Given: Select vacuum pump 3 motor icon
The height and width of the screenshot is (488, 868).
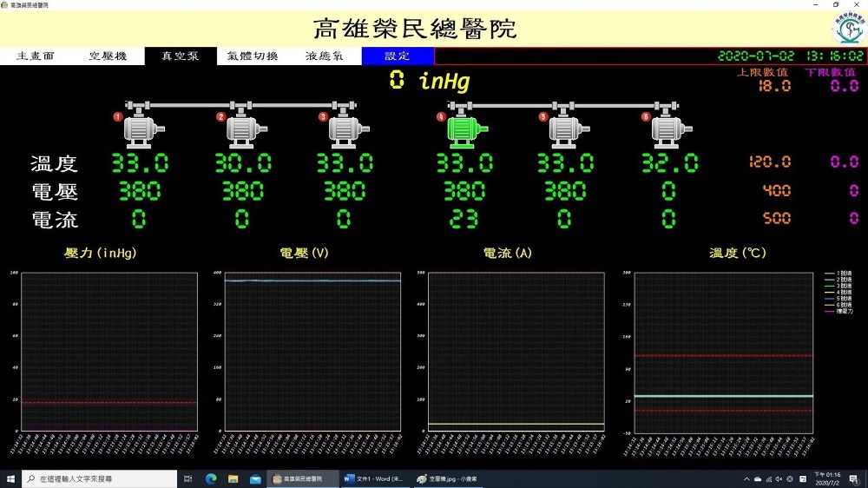Looking at the screenshot, I should tap(348, 132).
